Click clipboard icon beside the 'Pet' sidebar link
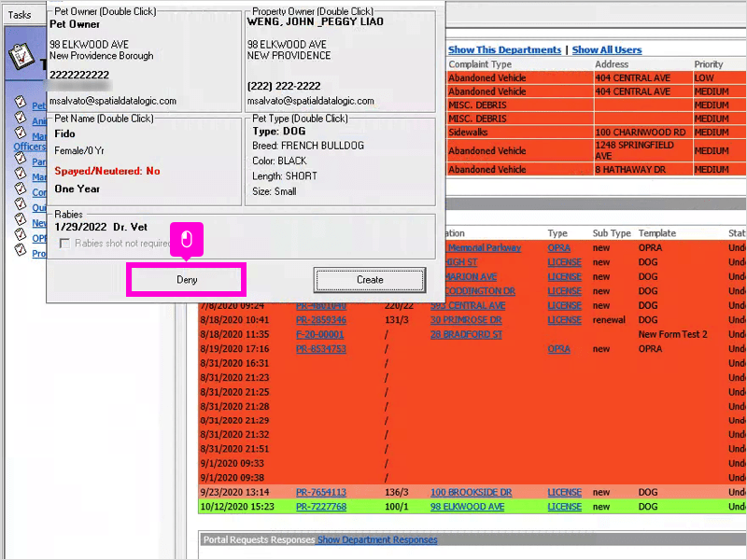This screenshot has height=560, width=747. coord(20,102)
